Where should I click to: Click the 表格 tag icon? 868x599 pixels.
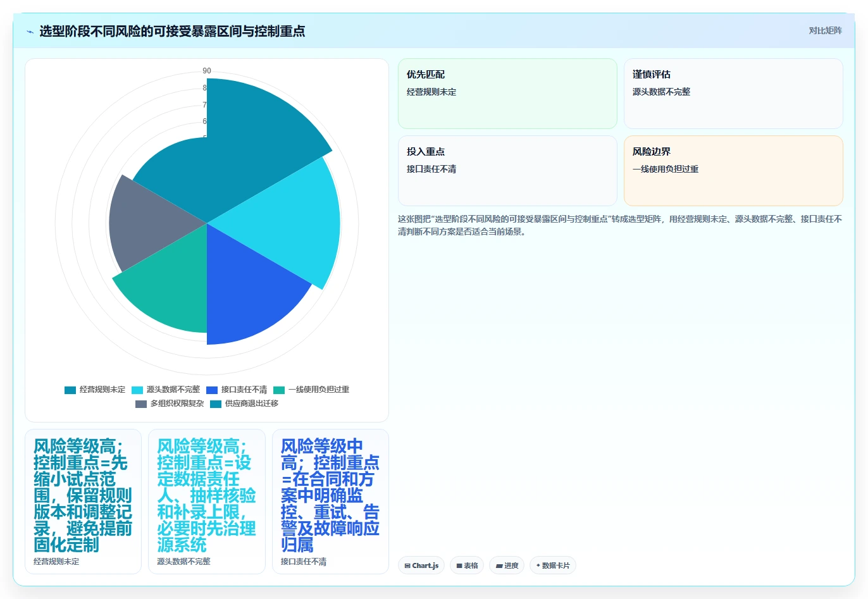coord(459,565)
